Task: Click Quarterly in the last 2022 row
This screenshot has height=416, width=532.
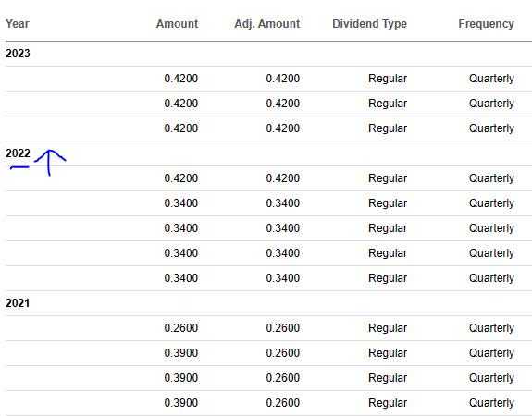Action: click(491, 278)
